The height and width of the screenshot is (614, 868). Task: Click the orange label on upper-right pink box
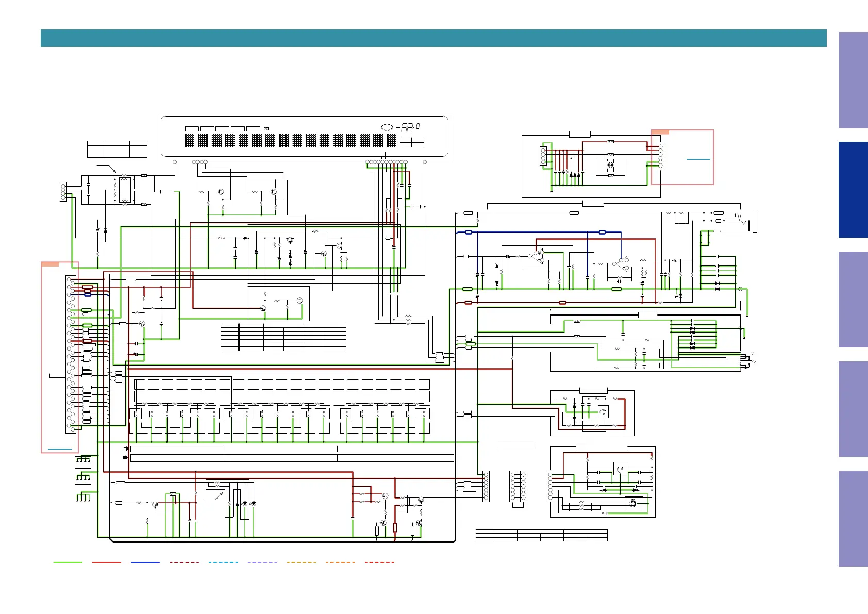tap(660, 132)
